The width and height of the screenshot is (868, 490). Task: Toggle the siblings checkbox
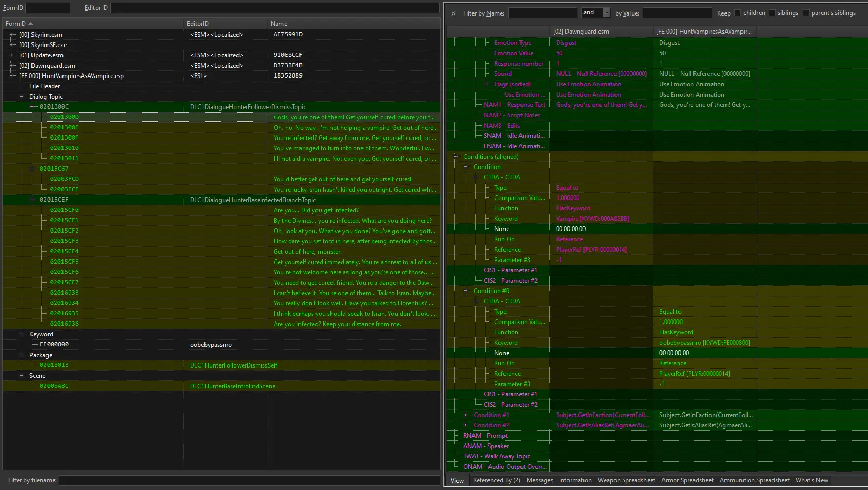point(772,13)
